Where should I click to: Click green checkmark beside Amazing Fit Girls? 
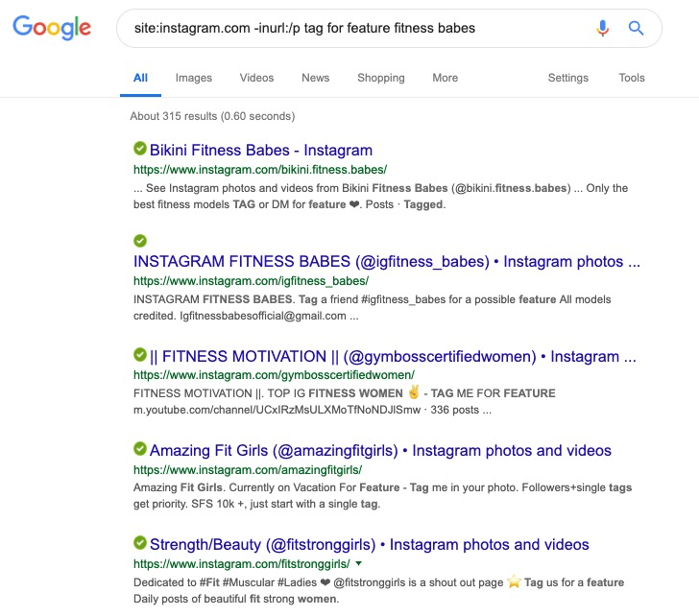pos(140,448)
